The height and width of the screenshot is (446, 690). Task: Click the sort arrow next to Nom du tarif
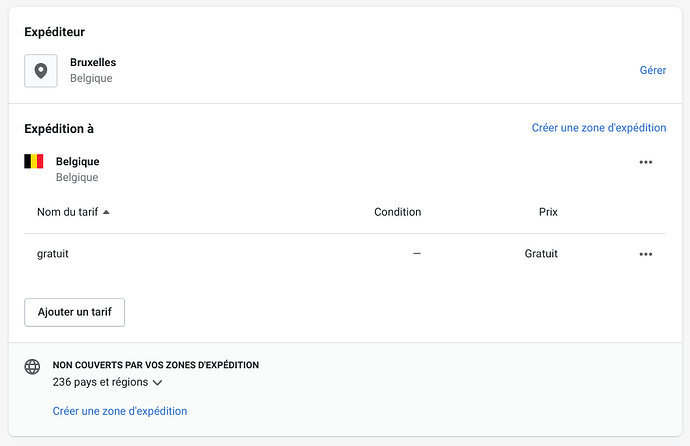click(106, 212)
